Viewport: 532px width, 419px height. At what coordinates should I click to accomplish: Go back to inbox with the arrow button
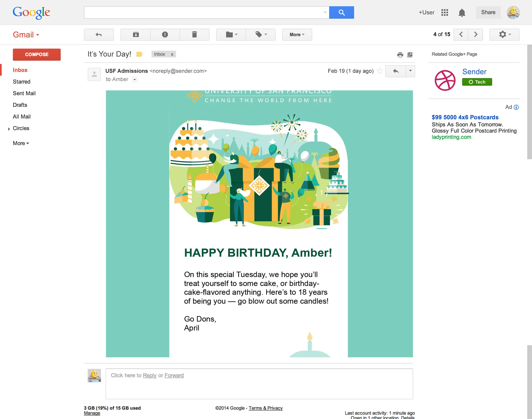tap(99, 35)
